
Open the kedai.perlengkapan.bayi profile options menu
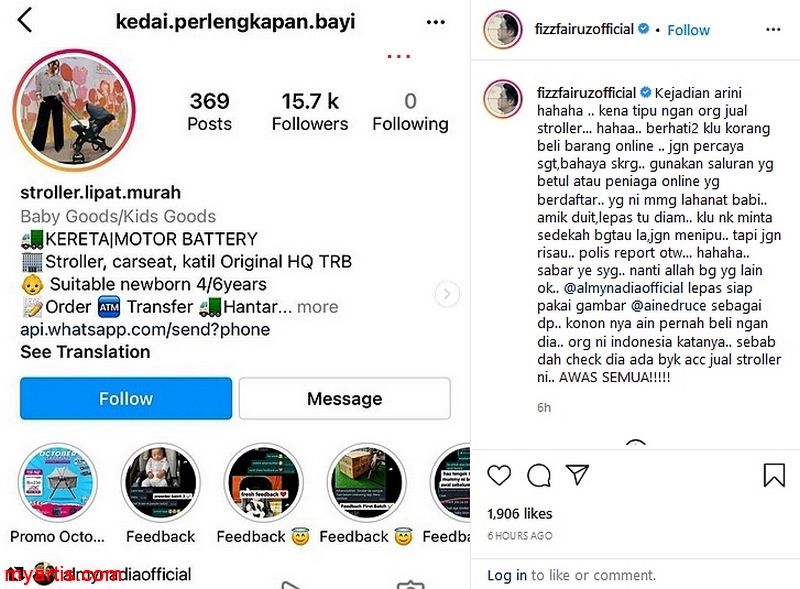(x=435, y=22)
